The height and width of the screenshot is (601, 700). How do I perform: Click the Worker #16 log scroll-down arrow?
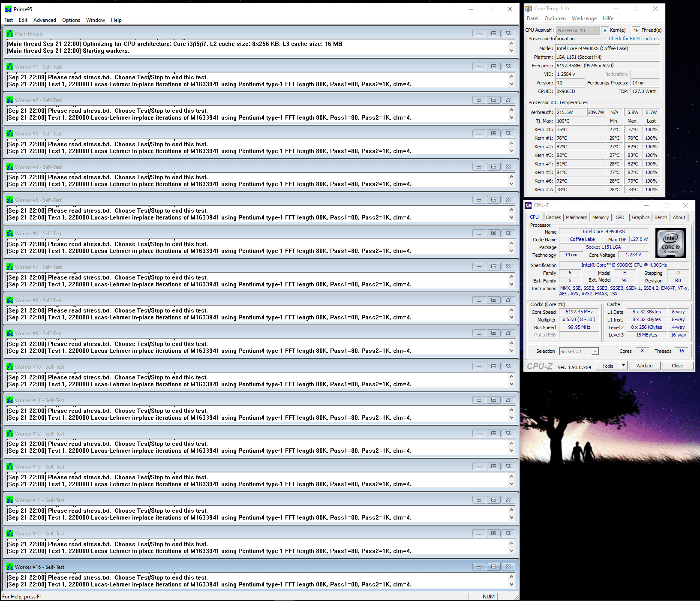[511, 584]
